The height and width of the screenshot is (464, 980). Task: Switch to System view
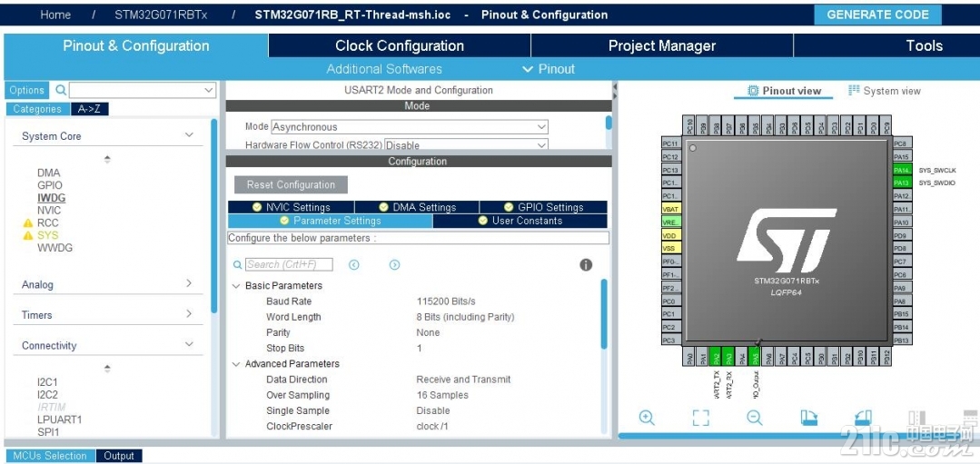[885, 91]
